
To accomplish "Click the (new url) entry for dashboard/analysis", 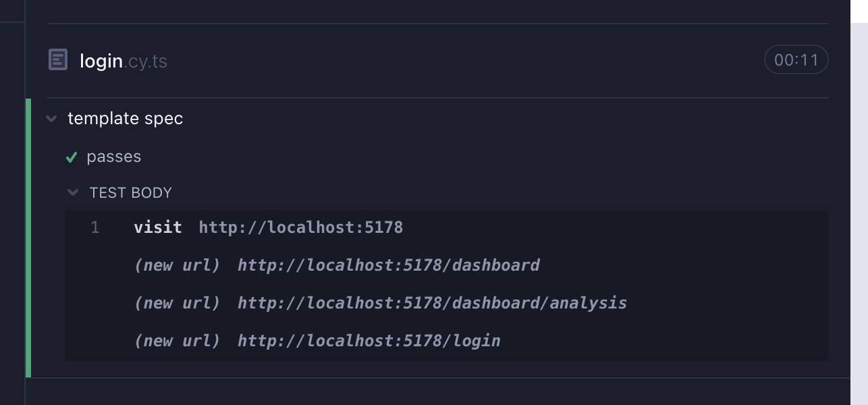I will [x=381, y=303].
